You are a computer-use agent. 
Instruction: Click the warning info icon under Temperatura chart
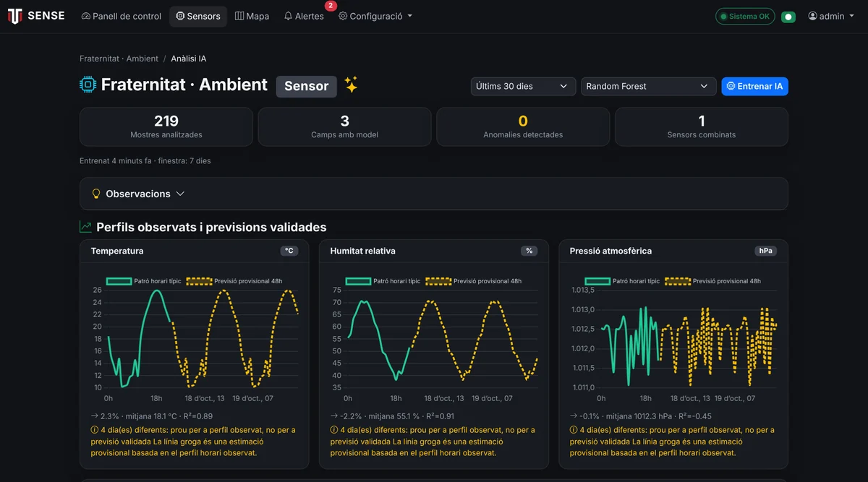pos(95,430)
